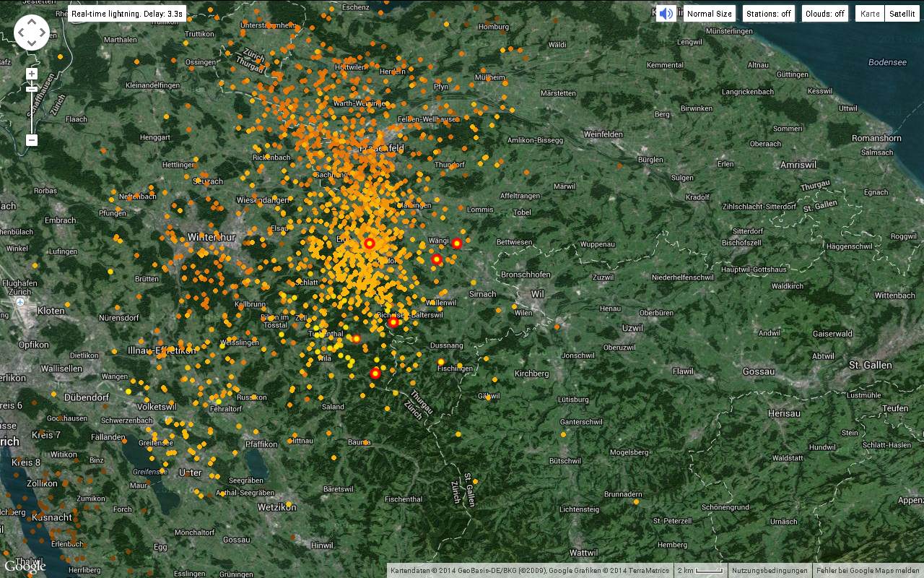This screenshot has width=924, height=578.
Task: Pan map left using the arrow control
Action: click(21, 33)
